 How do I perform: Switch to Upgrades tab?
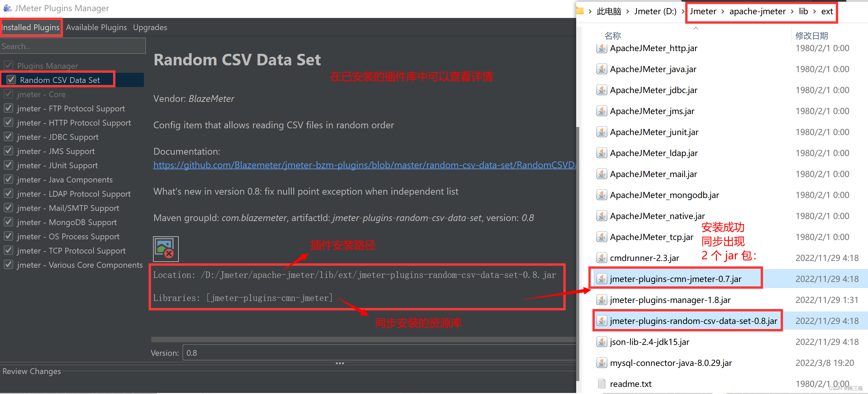point(150,27)
